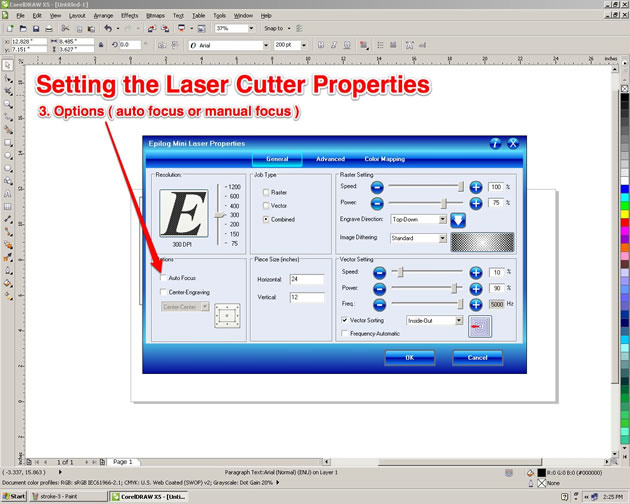The width and height of the screenshot is (630, 504).
Task: Click the info button in laser dialog
Action: pos(495,143)
